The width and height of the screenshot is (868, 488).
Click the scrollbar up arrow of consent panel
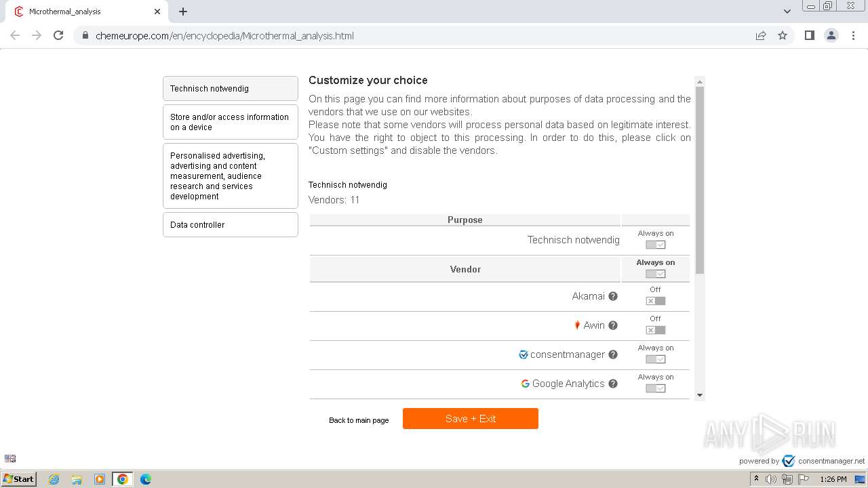[x=700, y=81]
